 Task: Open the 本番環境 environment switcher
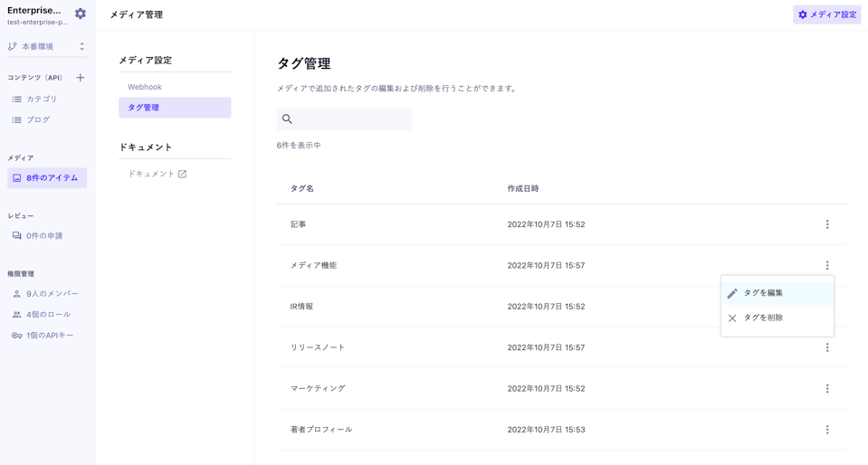[47, 46]
